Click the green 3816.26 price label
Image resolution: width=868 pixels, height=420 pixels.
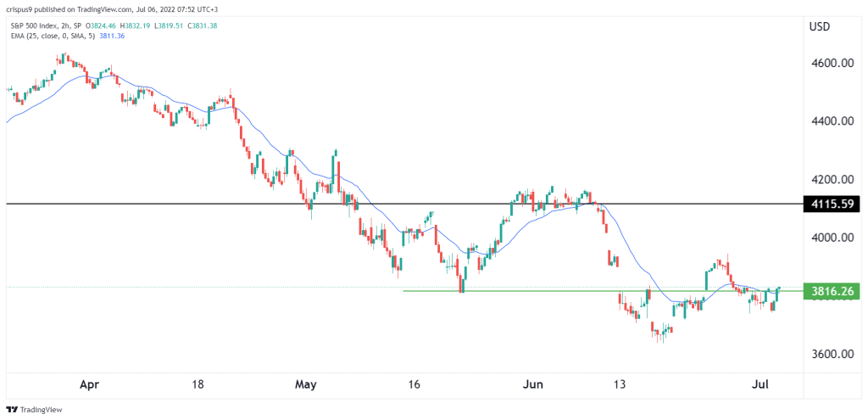pyautogui.click(x=831, y=291)
